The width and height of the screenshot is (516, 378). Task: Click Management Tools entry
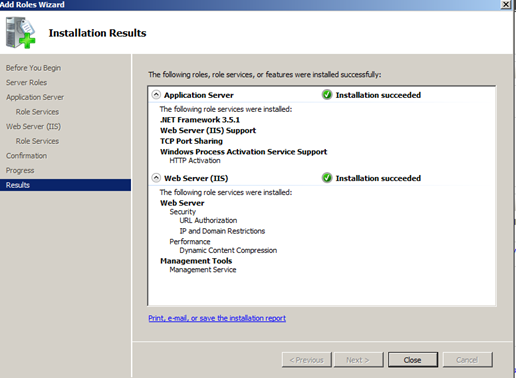[x=196, y=261]
